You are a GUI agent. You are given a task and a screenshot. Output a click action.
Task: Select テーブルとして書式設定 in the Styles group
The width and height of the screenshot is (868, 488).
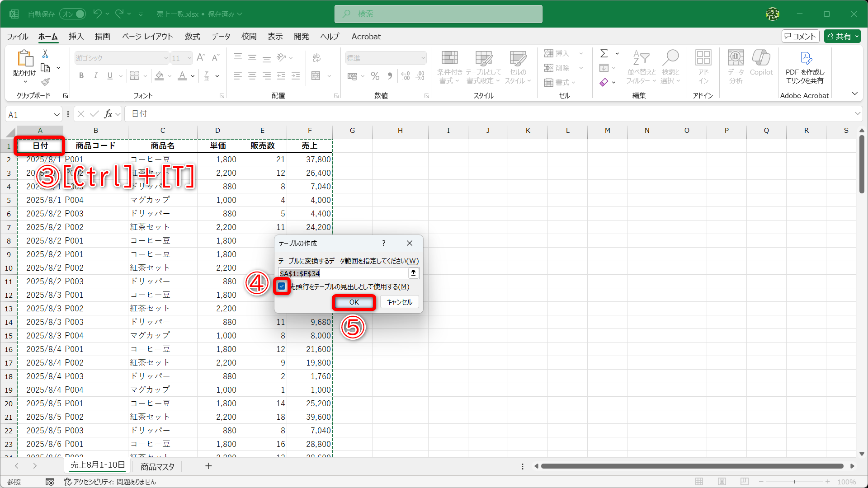point(483,67)
